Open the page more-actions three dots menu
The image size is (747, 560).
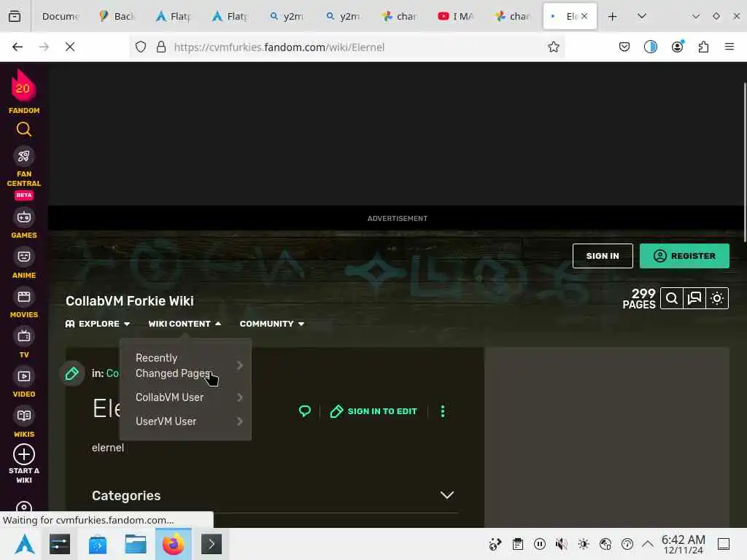[x=443, y=411]
